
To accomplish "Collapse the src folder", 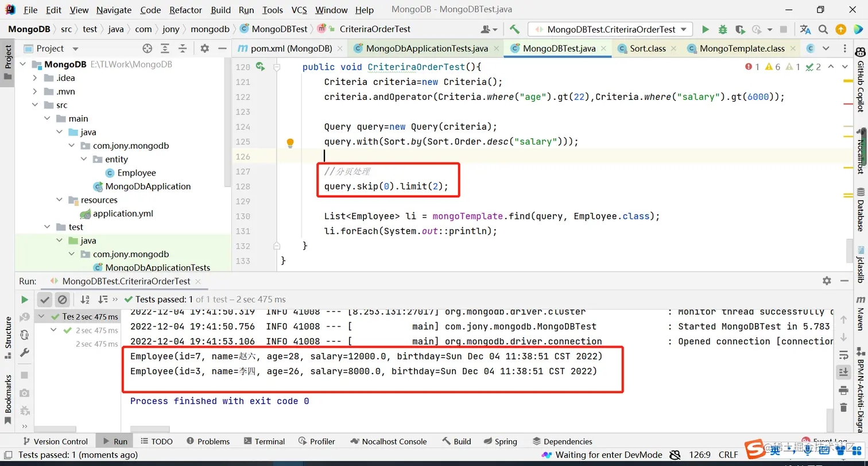I will (35, 105).
